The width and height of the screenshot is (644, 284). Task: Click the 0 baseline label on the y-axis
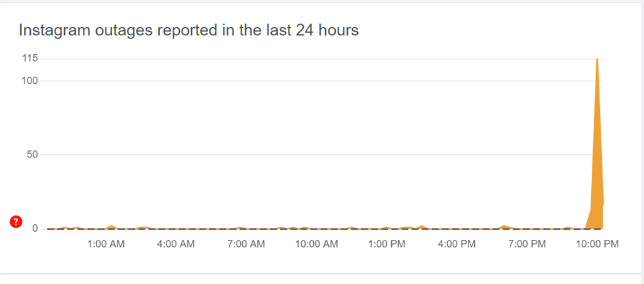tap(35, 229)
